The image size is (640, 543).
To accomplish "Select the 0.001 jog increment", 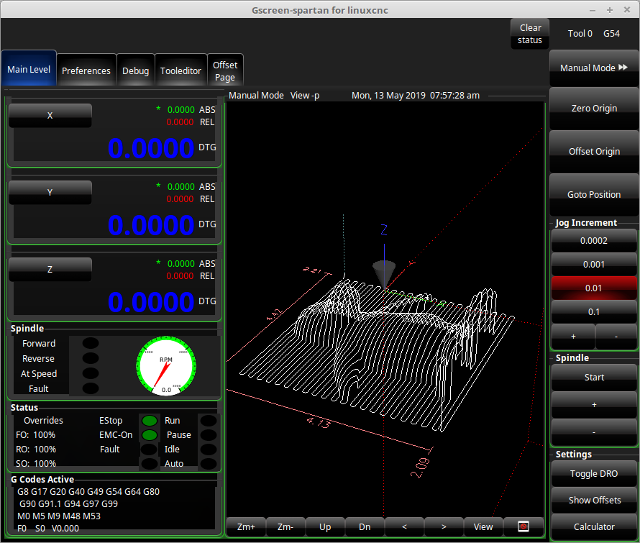I will [x=594, y=265].
